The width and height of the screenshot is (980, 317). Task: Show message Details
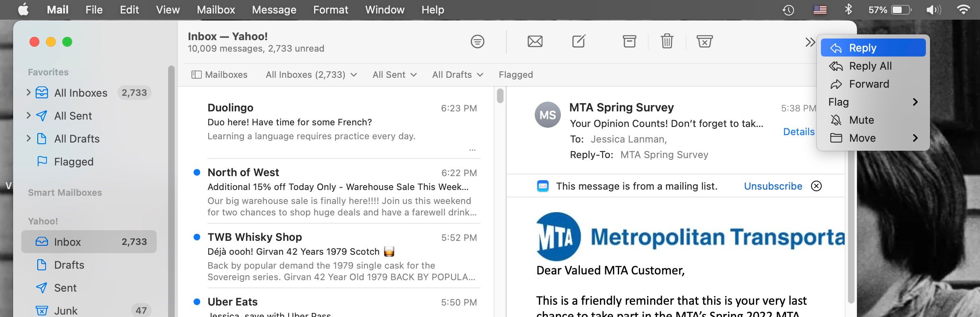point(798,131)
